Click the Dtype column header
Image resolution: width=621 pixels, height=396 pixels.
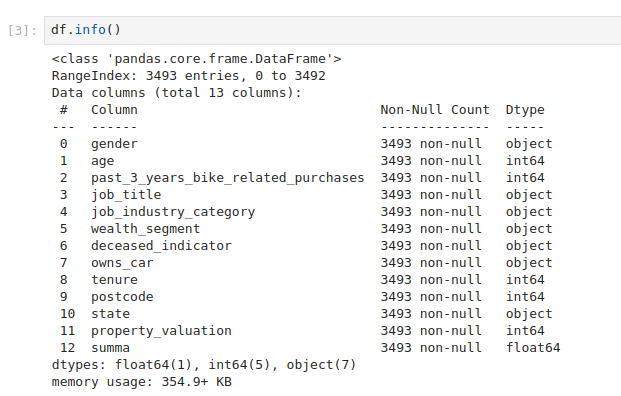click(525, 110)
